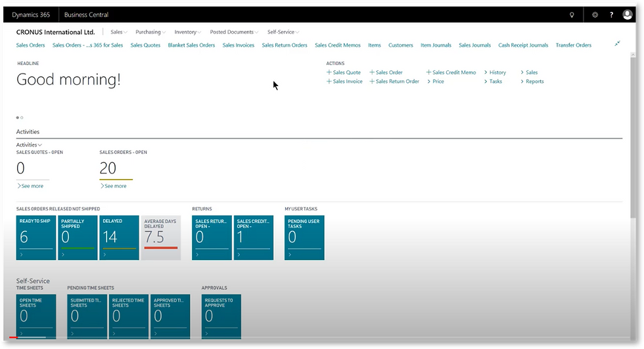Click the plus Sales Invoice action
The height and width of the screenshot is (349, 644).
tap(344, 81)
